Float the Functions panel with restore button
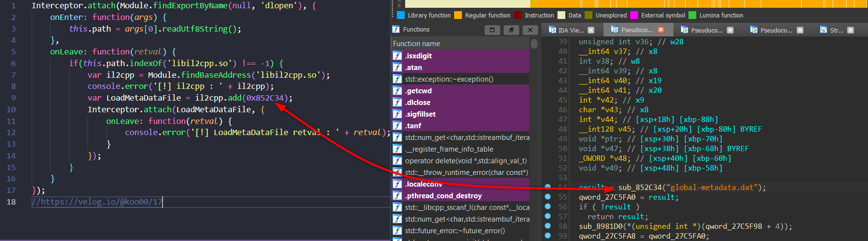This screenshot has width=868, height=241. point(511,30)
